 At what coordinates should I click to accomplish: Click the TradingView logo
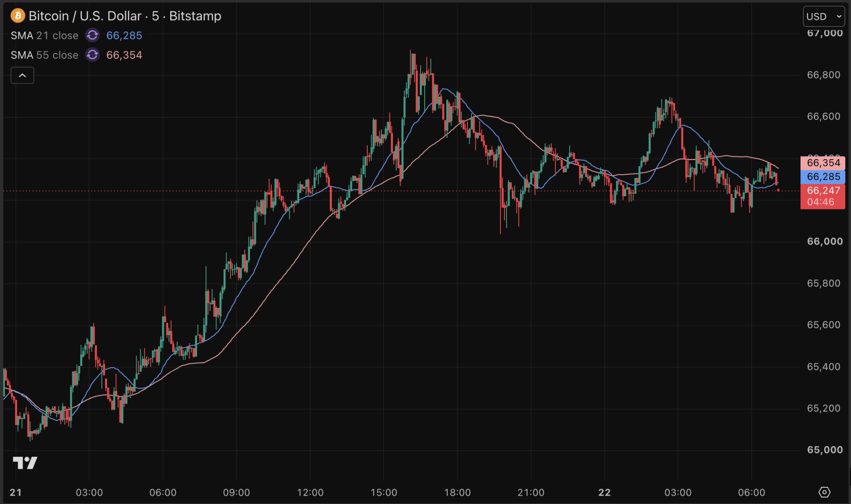click(25, 463)
